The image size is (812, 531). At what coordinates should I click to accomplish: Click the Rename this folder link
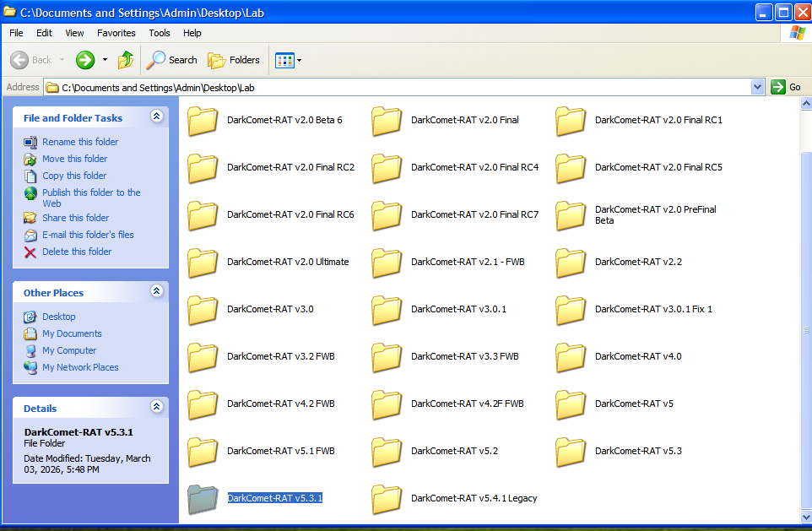(80, 142)
